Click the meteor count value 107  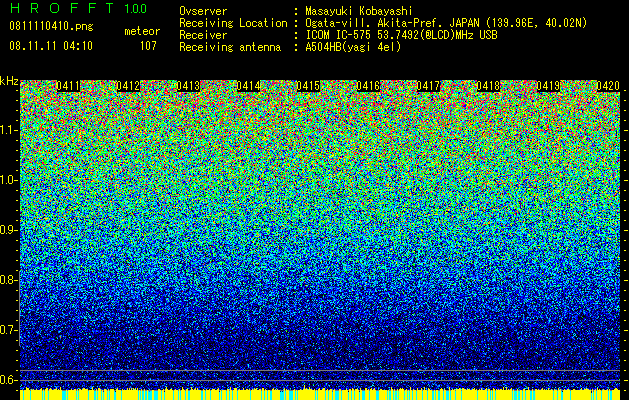148,46
